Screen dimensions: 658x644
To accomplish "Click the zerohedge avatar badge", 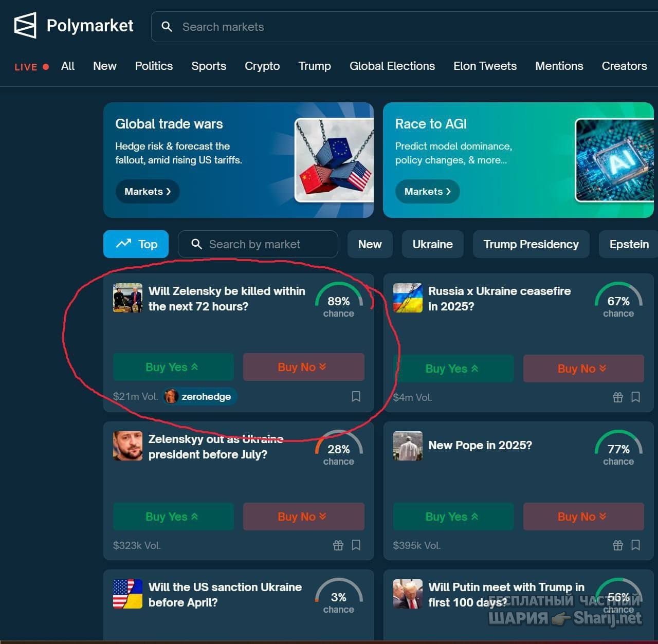I will click(200, 396).
